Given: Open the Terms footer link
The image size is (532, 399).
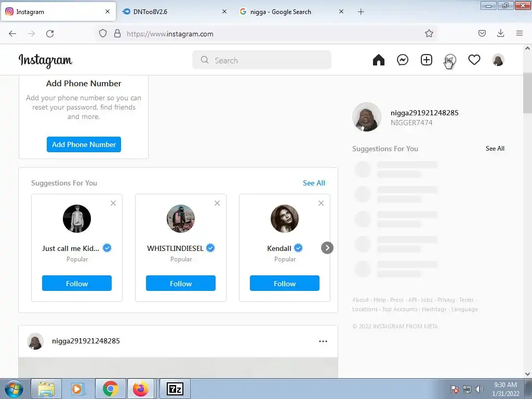Looking at the screenshot, I should click(x=467, y=300).
